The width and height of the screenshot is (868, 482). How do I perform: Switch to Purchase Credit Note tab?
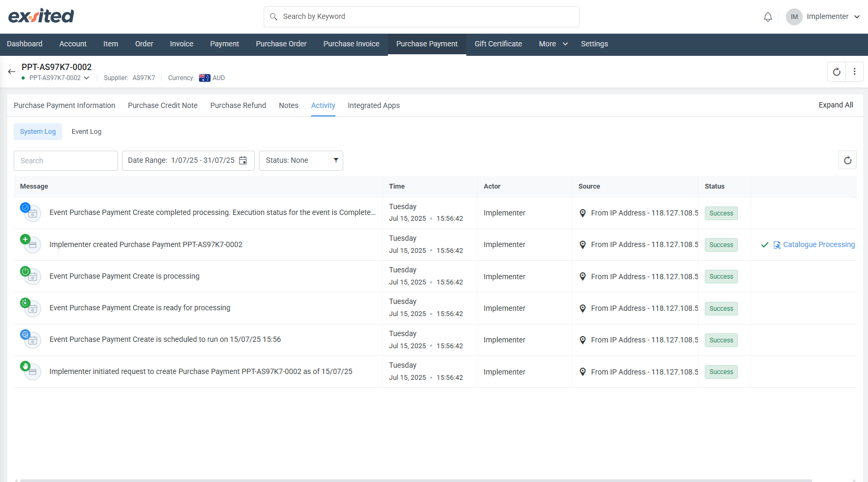pos(163,105)
